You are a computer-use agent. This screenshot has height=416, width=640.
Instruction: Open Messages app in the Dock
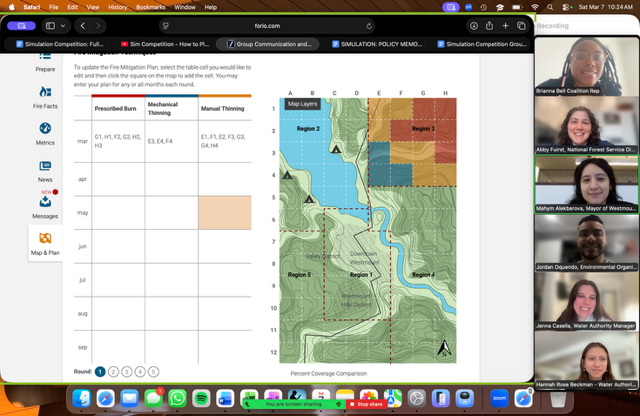[153, 398]
